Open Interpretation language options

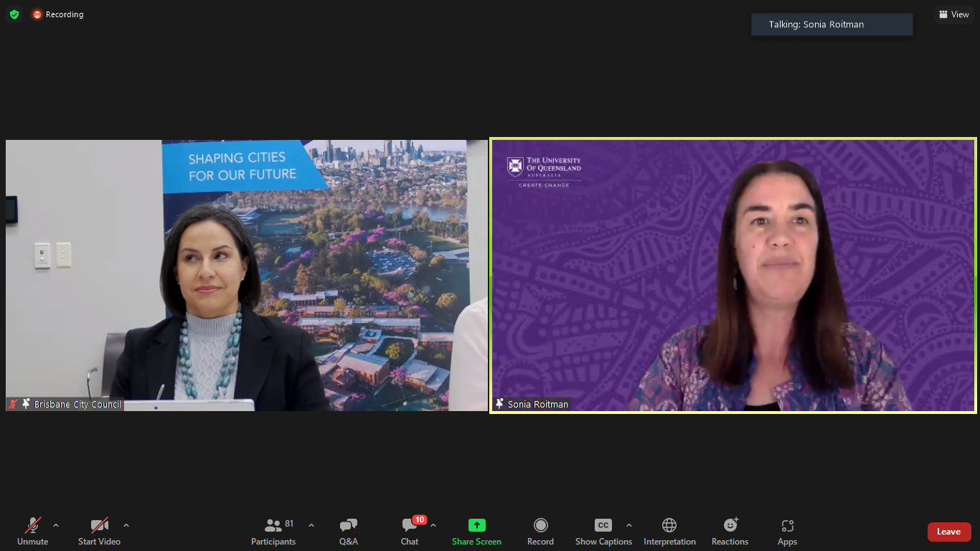tap(669, 532)
